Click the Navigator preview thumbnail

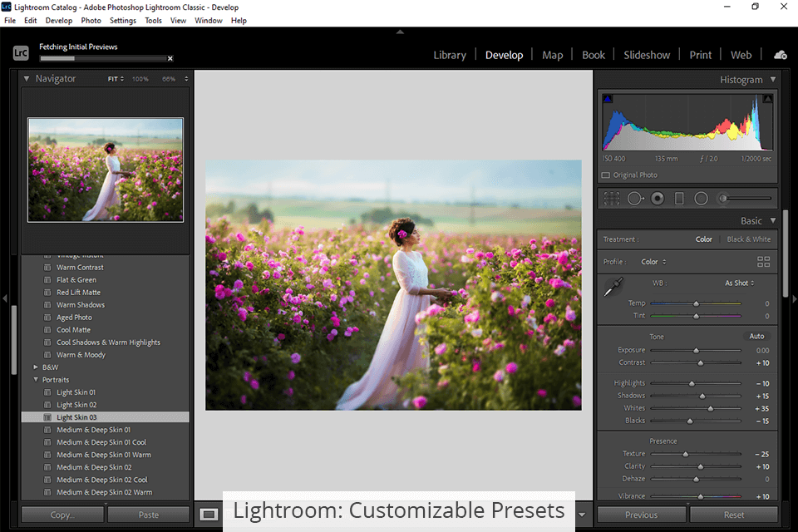(x=106, y=170)
